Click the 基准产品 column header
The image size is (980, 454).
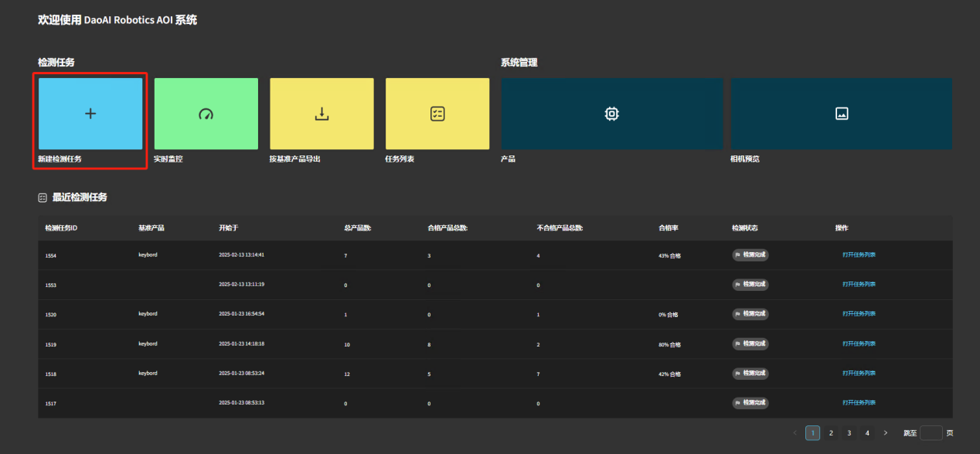151,228
